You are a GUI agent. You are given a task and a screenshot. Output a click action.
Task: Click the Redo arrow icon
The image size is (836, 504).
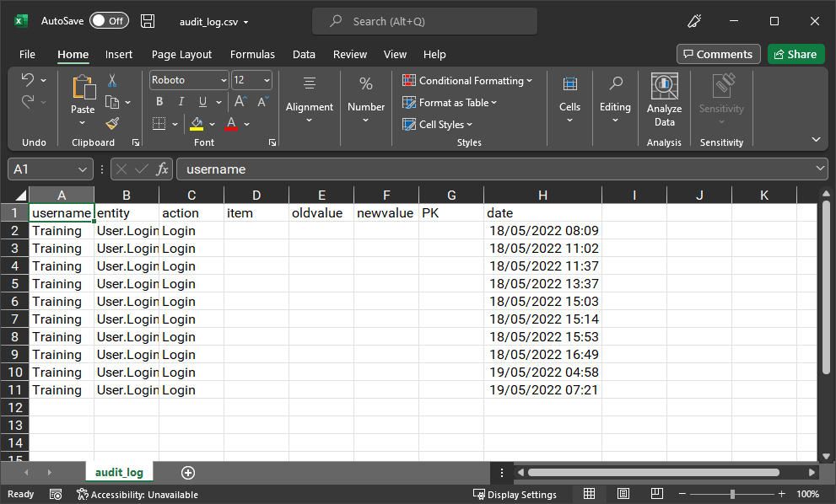28,101
